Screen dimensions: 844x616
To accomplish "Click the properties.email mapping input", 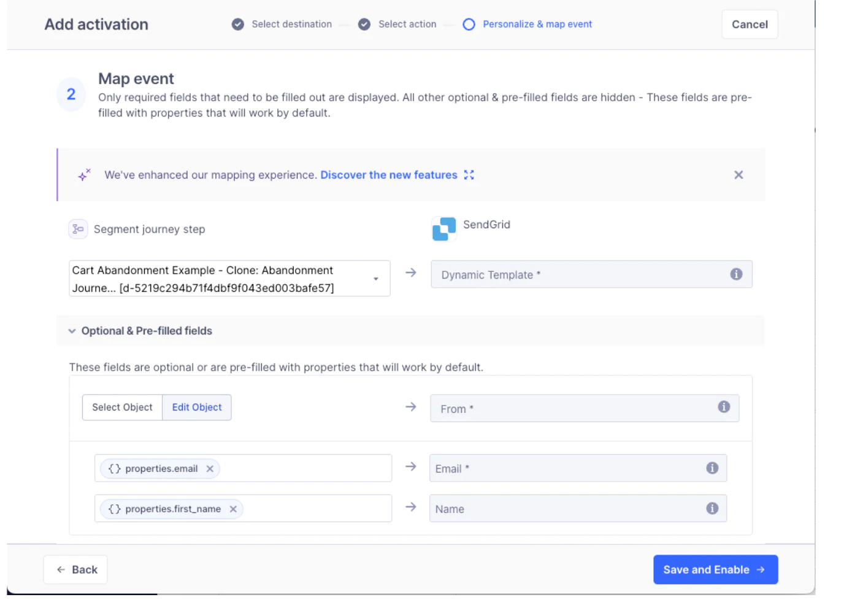I will click(243, 468).
